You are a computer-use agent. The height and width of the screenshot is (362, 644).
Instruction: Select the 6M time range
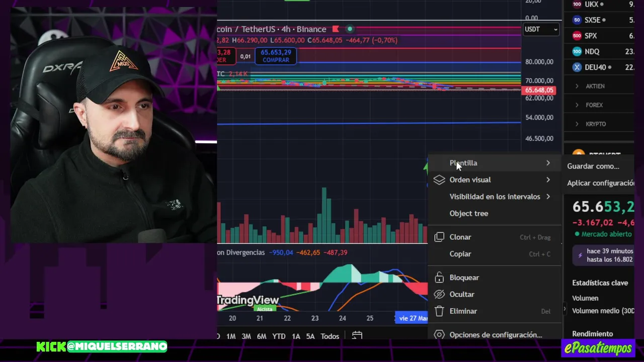pos(262,336)
